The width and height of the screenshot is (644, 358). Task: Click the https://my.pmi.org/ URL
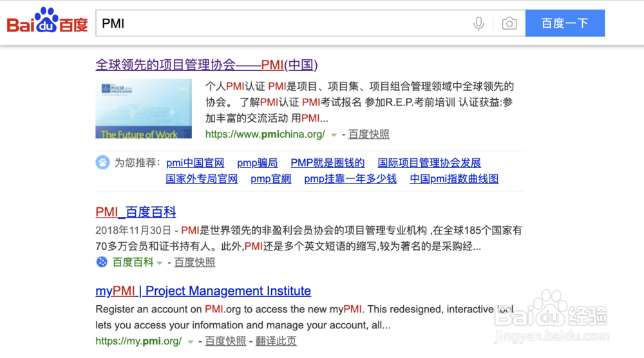[138, 341]
